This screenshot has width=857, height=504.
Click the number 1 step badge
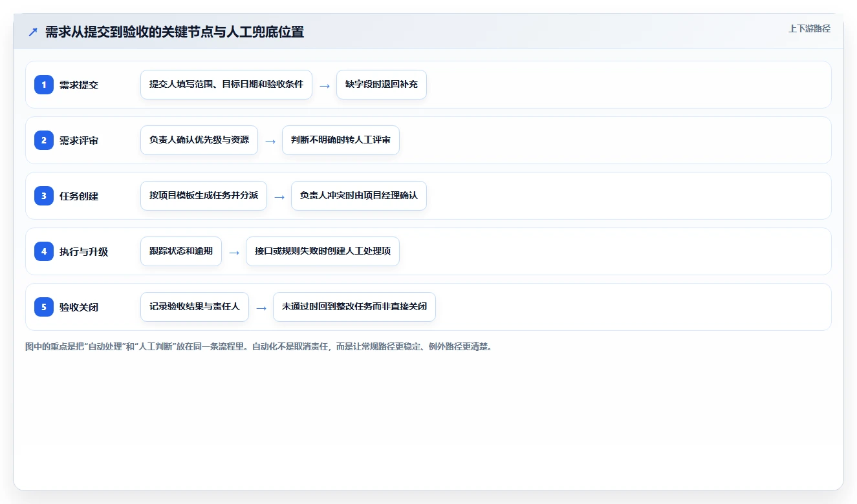(x=44, y=85)
